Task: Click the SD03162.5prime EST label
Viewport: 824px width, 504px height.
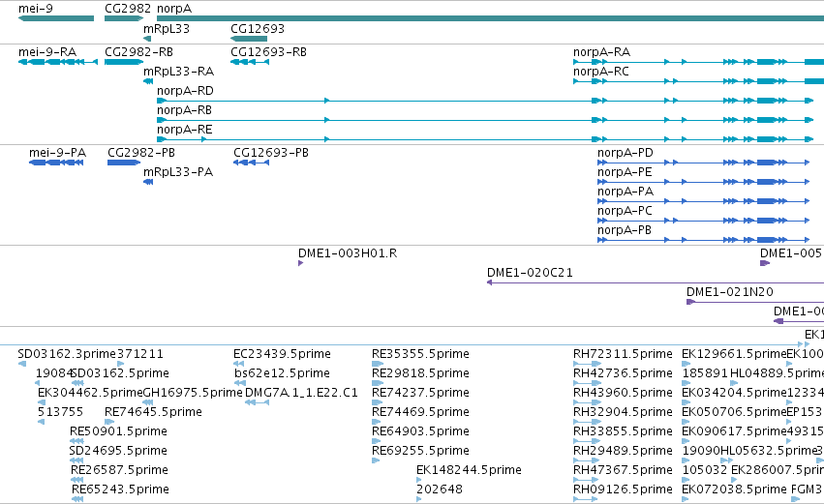Action: pos(120,373)
